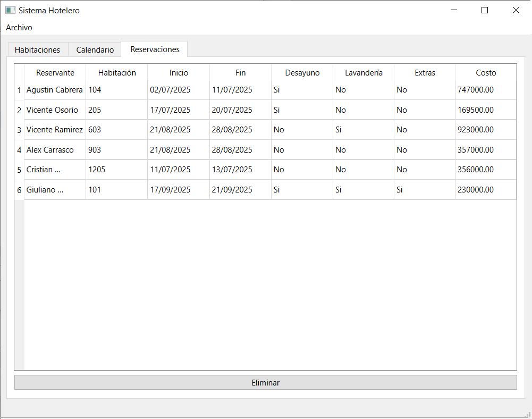Screen dimensions: 532x419
Task: Click cost 169500.00 cell
Action: click(x=486, y=110)
